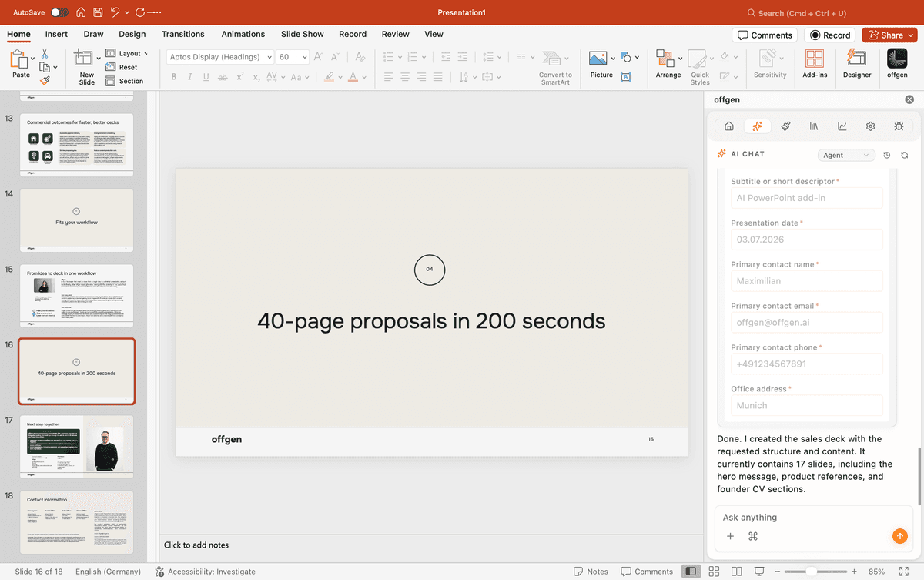Click zoom in plus button
Screen dimensions: 924x580
(x=855, y=572)
